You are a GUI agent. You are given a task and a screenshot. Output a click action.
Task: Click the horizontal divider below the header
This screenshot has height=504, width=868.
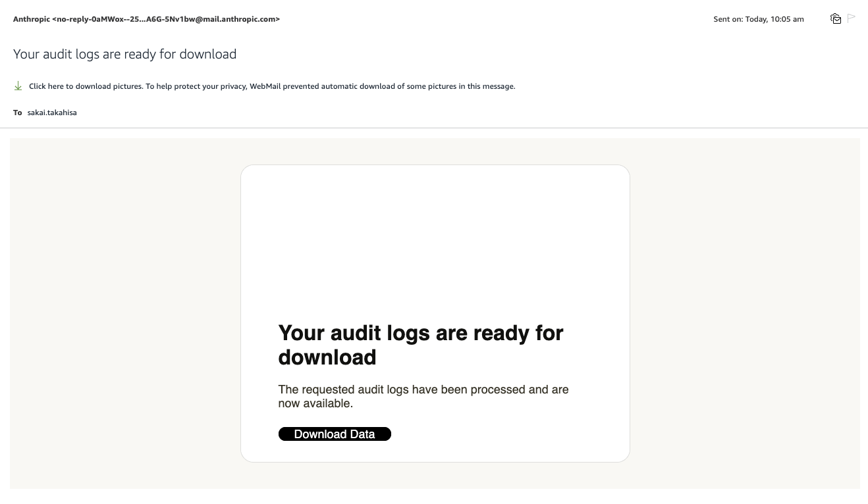click(434, 128)
